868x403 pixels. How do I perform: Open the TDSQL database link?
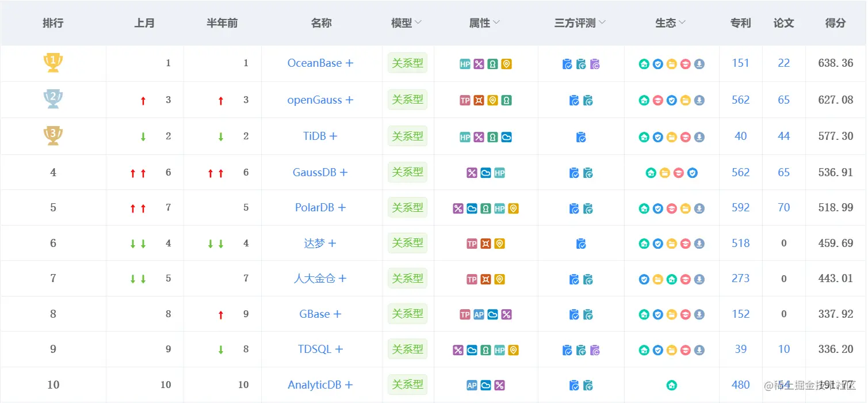[x=315, y=349]
